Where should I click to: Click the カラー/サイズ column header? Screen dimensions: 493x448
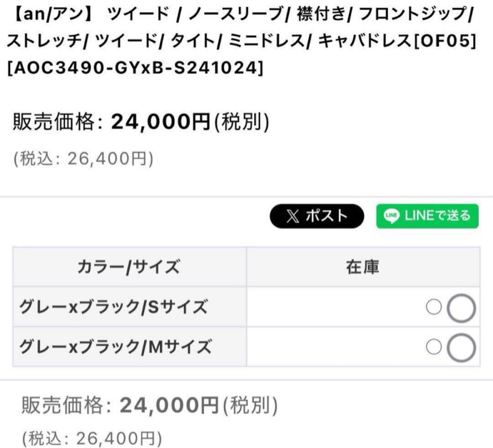[129, 267]
